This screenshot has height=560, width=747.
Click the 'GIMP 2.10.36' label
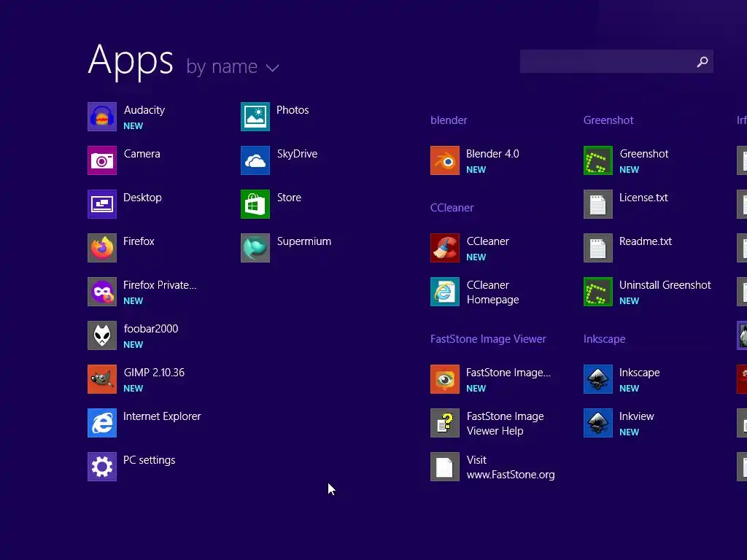pos(154,373)
